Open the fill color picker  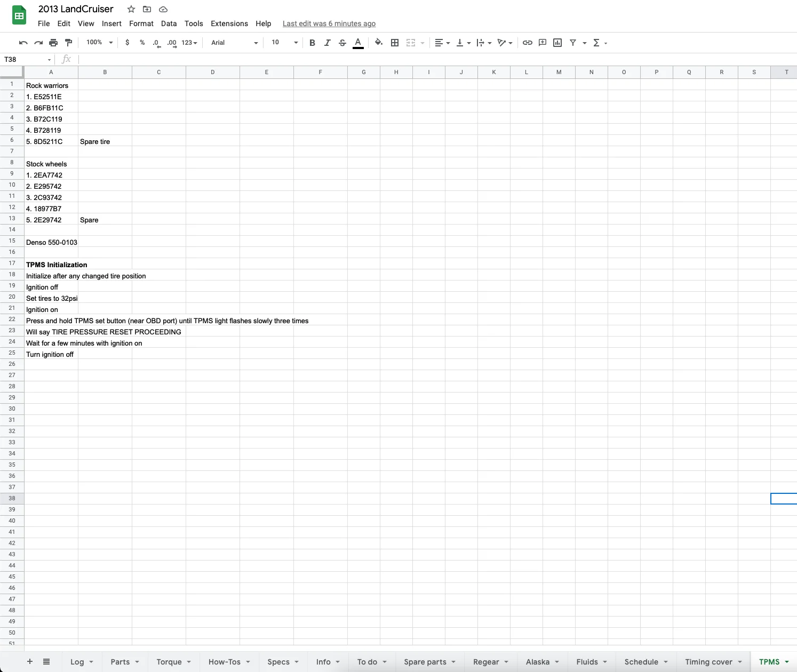click(378, 43)
